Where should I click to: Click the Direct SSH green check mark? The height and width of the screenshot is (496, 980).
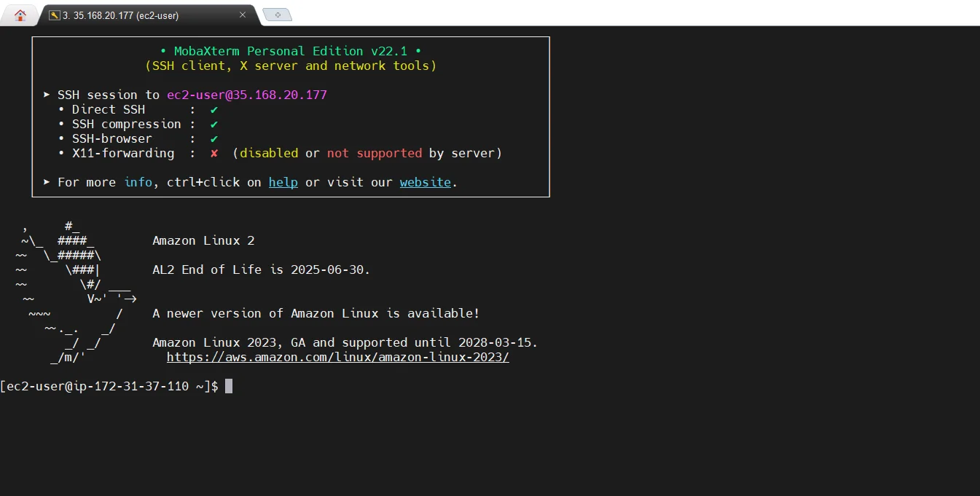pyautogui.click(x=214, y=109)
